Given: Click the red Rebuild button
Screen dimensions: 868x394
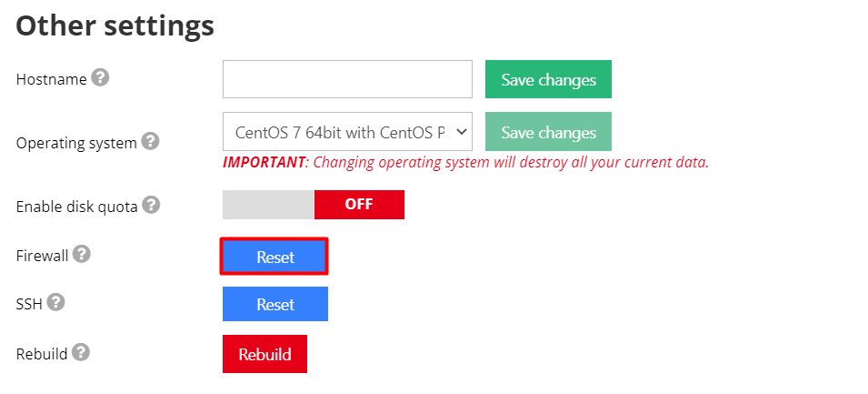Looking at the screenshot, I should point(264,354).
